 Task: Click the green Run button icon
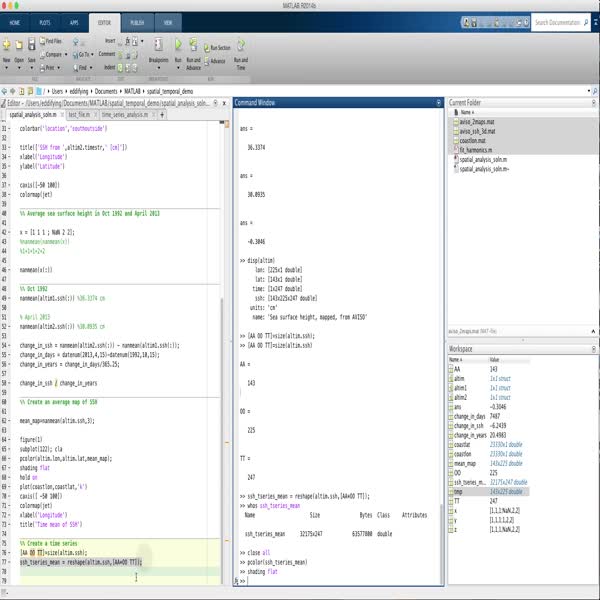178,46
